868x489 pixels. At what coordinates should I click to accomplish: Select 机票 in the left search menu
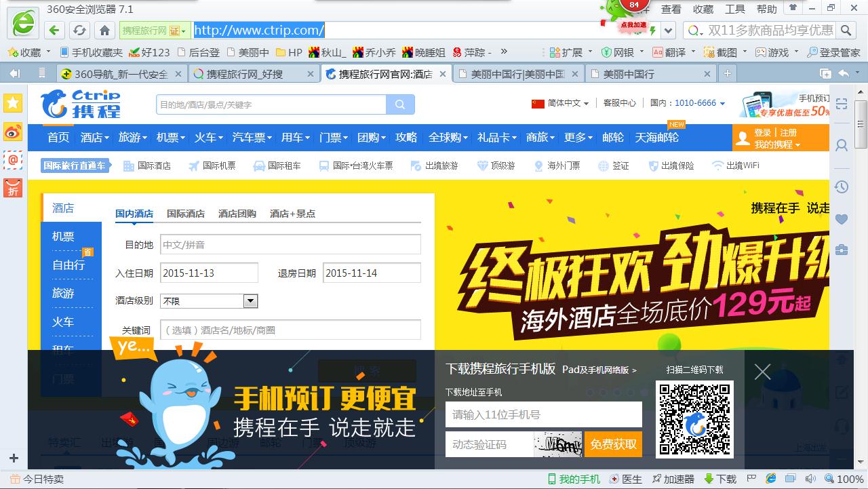click(x=63, y=237)
